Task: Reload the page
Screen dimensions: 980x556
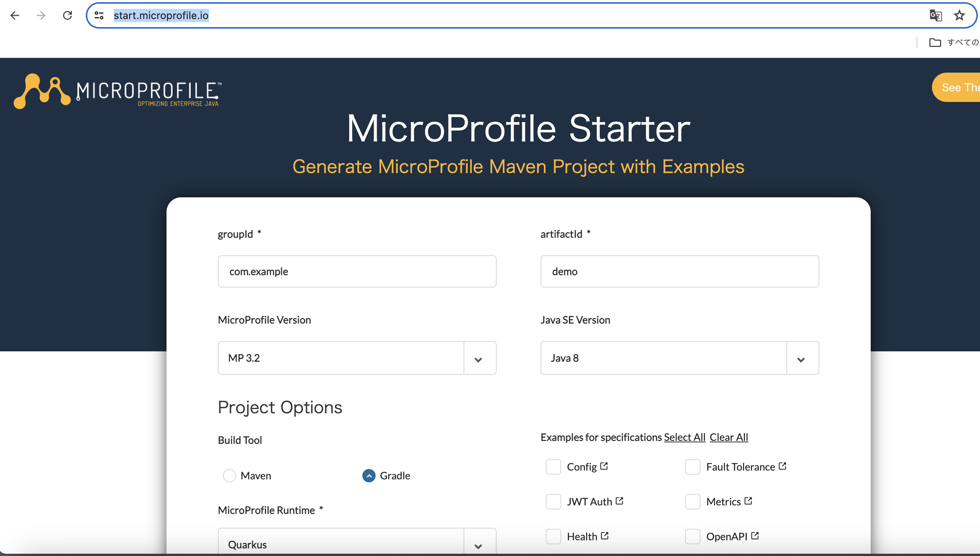Action: (67, 15)
